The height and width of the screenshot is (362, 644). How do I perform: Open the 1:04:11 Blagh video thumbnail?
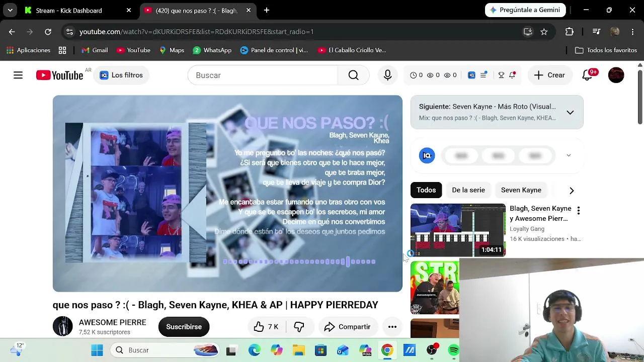(x=458, y=230)
